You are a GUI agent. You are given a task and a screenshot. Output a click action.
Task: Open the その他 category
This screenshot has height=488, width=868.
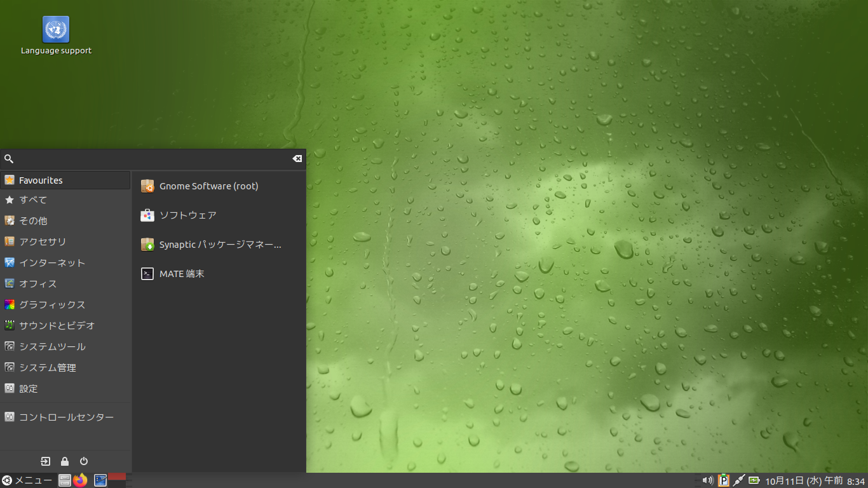click(65, 221)
